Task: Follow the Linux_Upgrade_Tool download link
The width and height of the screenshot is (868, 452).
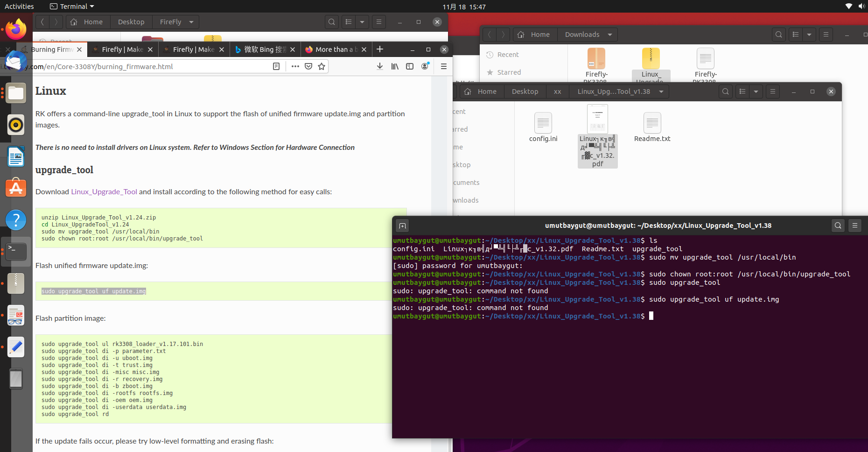Action: point(104,191)
